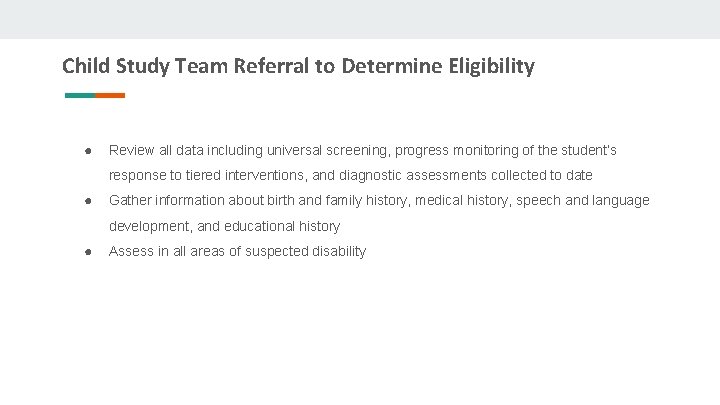This screenshot has width=720, height=405.
Task: Click the orange segment of the accent bar
Action: (110, 96)
